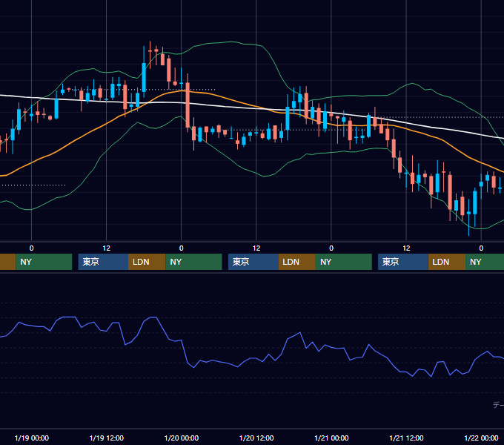Select the NY session block near 1/22 00:00
Screen dimensions: 504x445
(485, 262)
